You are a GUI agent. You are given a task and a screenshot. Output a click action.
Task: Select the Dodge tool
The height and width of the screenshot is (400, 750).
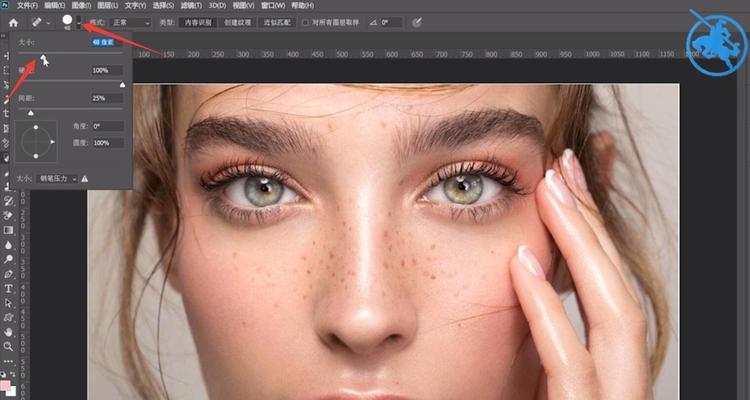pyautogui.click(x=8, y=259)
